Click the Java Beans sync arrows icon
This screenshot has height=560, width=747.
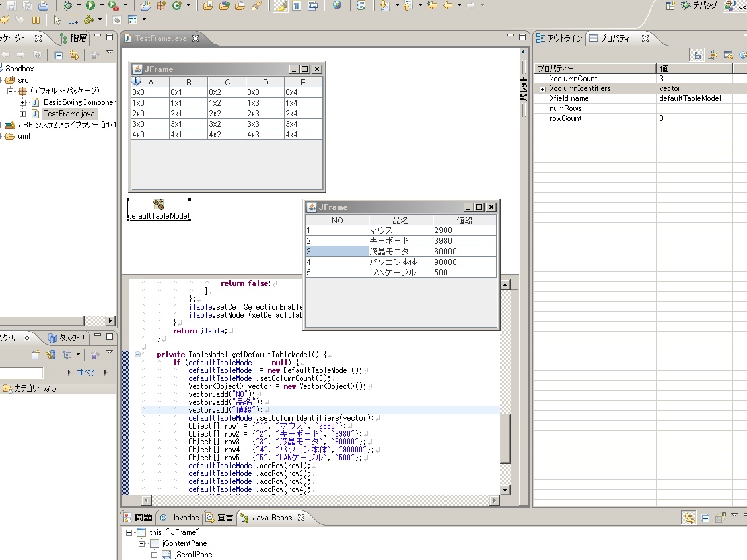coord(689,518)
